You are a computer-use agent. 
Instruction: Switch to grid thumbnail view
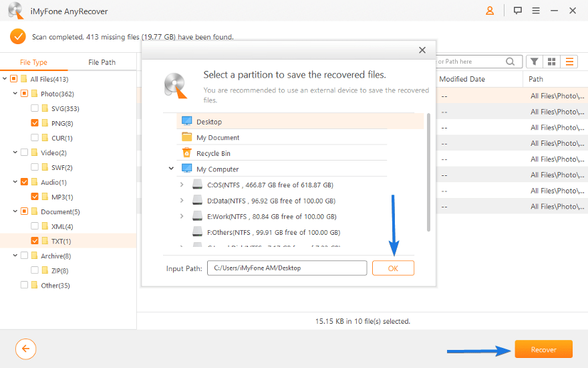551,62
